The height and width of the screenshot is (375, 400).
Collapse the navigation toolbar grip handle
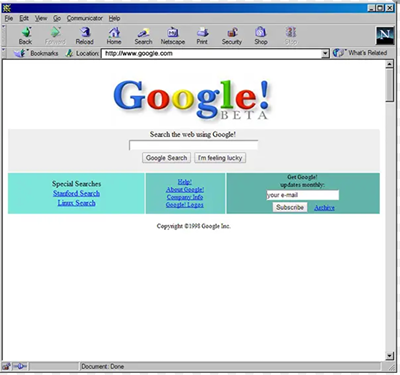[4, 36]
